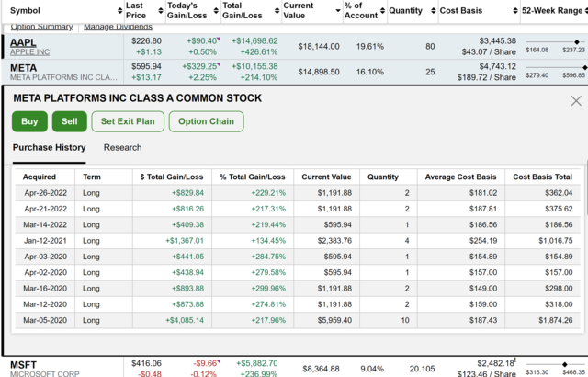The width and height of the screenshot is (588, 377).
Task: Sort by Last Price column arrows
Action: (161, 10)
